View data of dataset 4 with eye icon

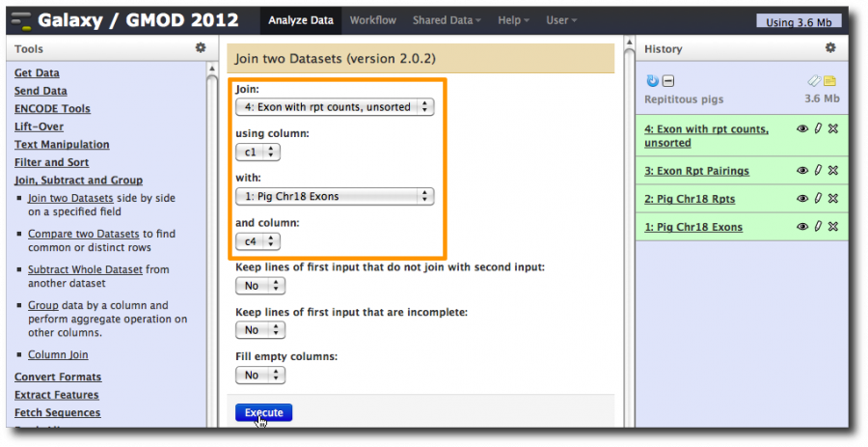[802, 129]
